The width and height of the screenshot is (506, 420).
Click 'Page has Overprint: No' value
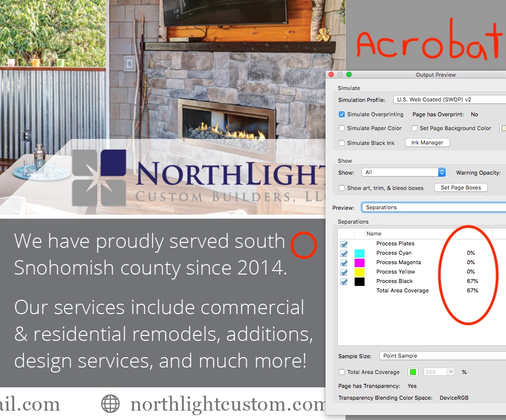[474, 114]
